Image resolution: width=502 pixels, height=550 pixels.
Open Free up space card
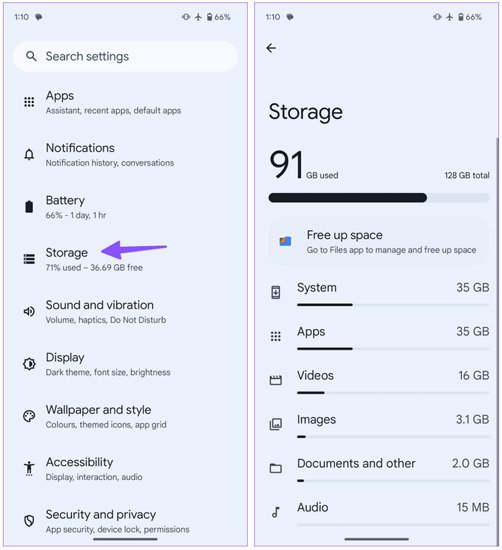(379, 242)
